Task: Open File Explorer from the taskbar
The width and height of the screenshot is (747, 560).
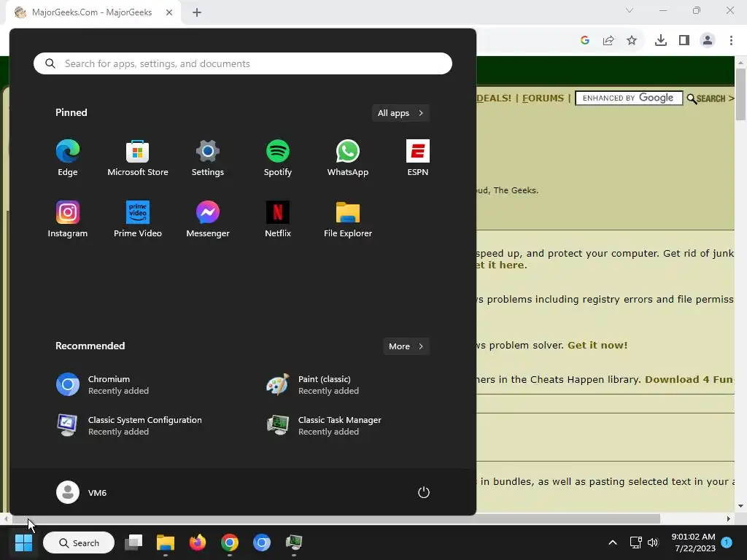Action: pos(166,542)
